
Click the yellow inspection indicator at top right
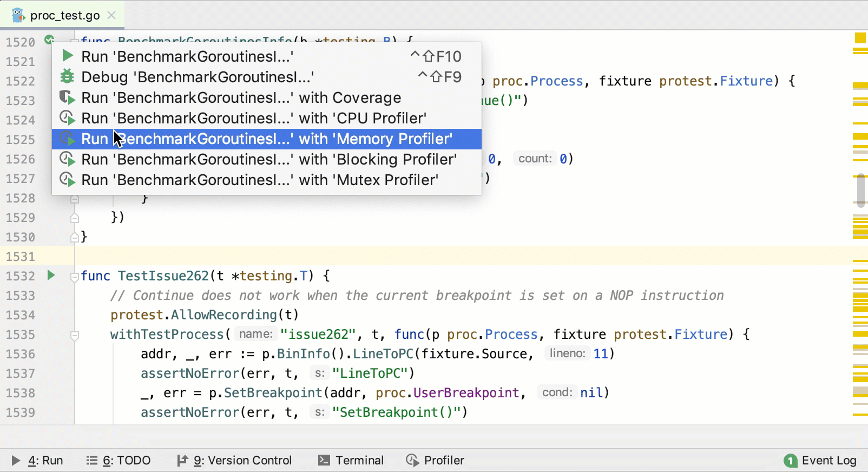(x=860, y=38)
